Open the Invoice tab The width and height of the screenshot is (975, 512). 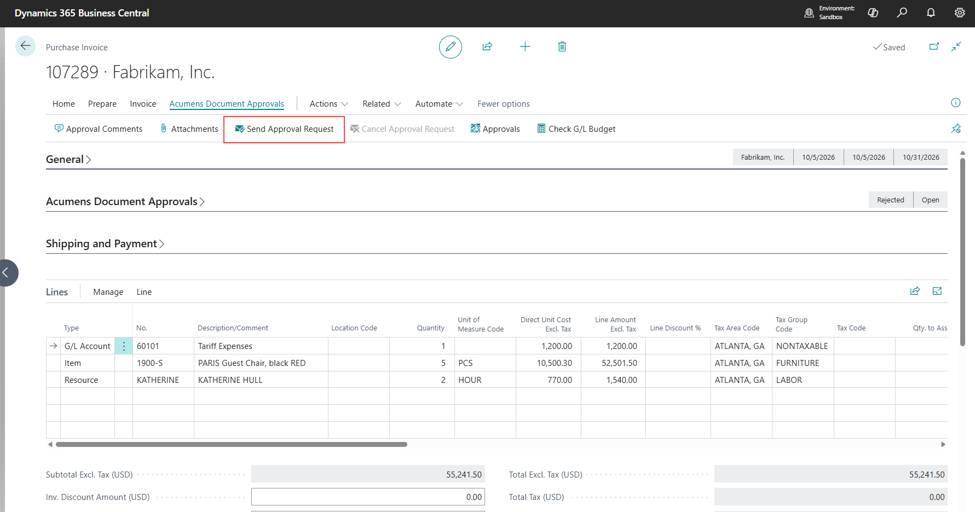click(x=142, y=104)
